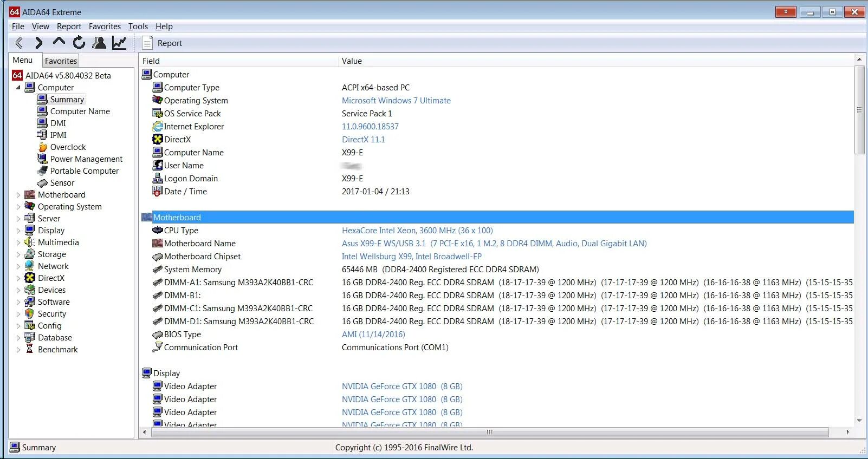This screenshot has width=868, height=459.
Task: Click the AIDA64 v5.80.4032 Beta root node
Action: click(68, 76)
